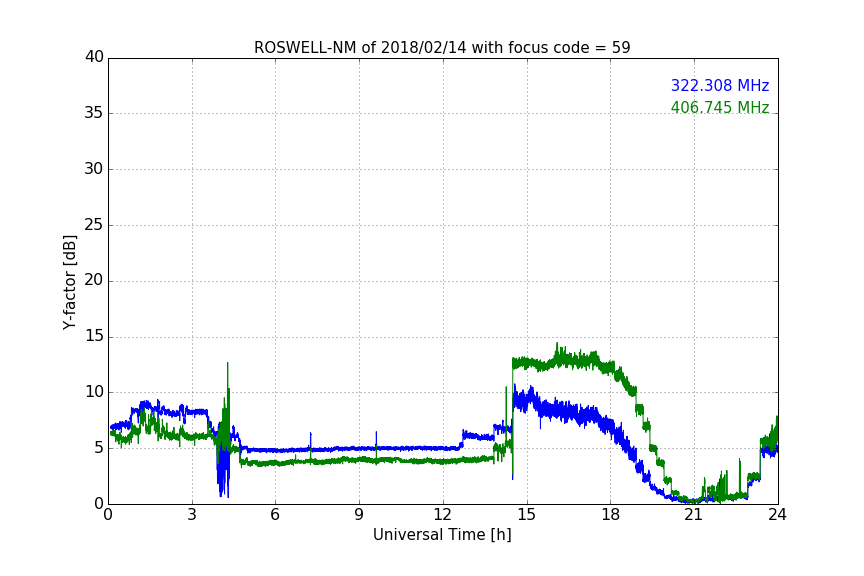Select the blue '322.308 MHz' legend label
Image resolution: width=864 pixels, height=576 pixels.
click(720, 85)
